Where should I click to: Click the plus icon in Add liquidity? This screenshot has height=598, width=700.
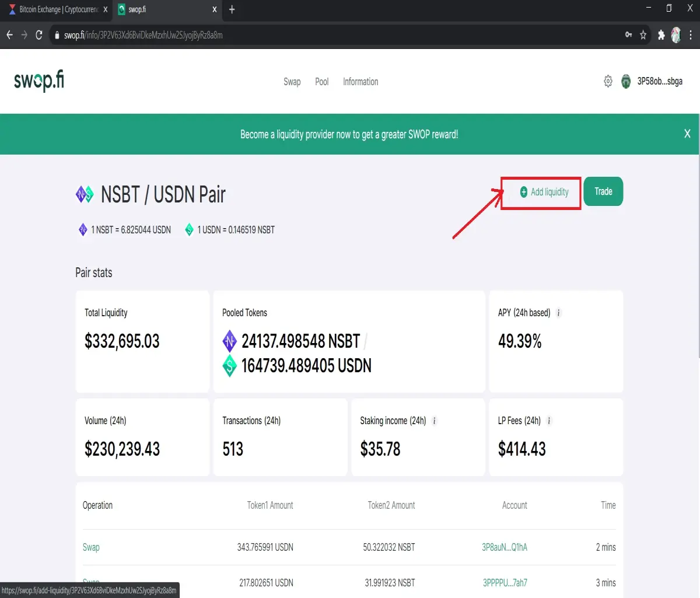pyautogui.click(x=523, y=192)
